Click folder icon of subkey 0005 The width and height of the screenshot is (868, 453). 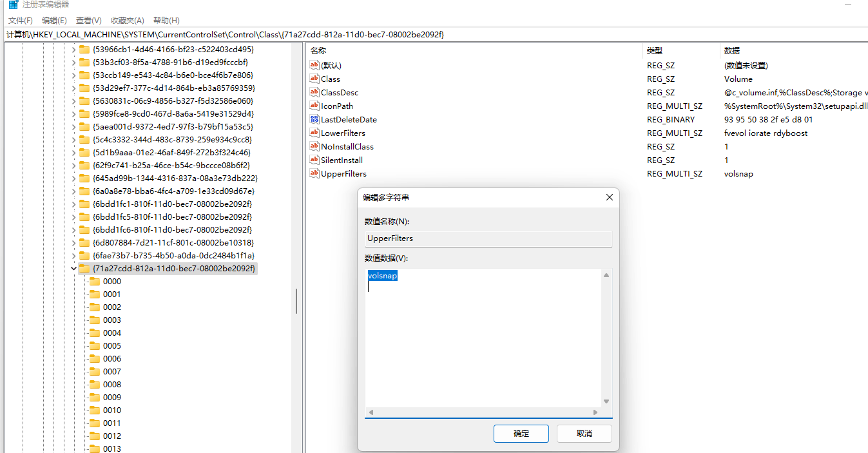(95, 346)
